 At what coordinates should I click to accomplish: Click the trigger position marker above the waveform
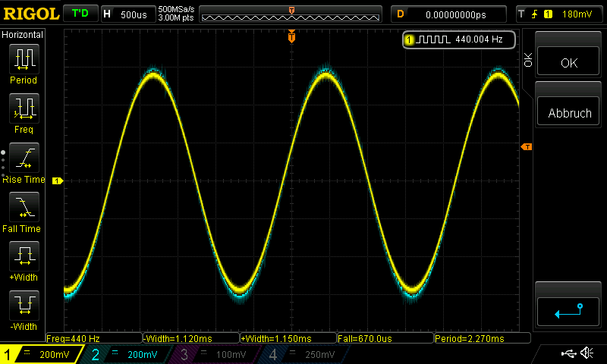[291, 36]
